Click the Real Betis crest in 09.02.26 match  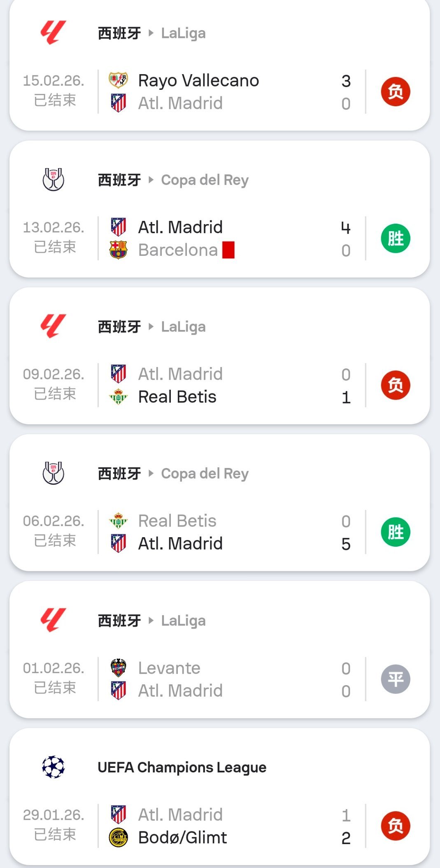click(118, 397)
